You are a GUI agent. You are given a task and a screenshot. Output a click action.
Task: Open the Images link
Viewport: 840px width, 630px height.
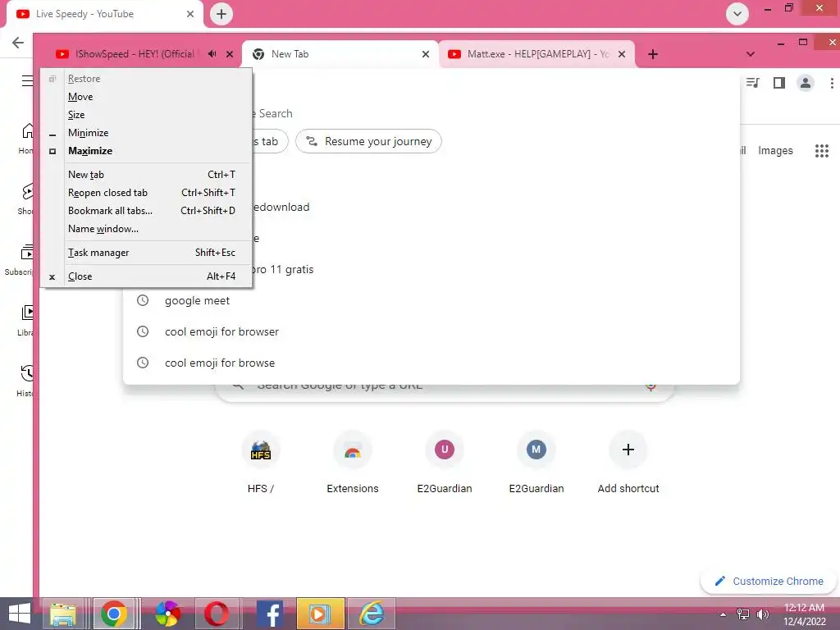click(775, 151)
